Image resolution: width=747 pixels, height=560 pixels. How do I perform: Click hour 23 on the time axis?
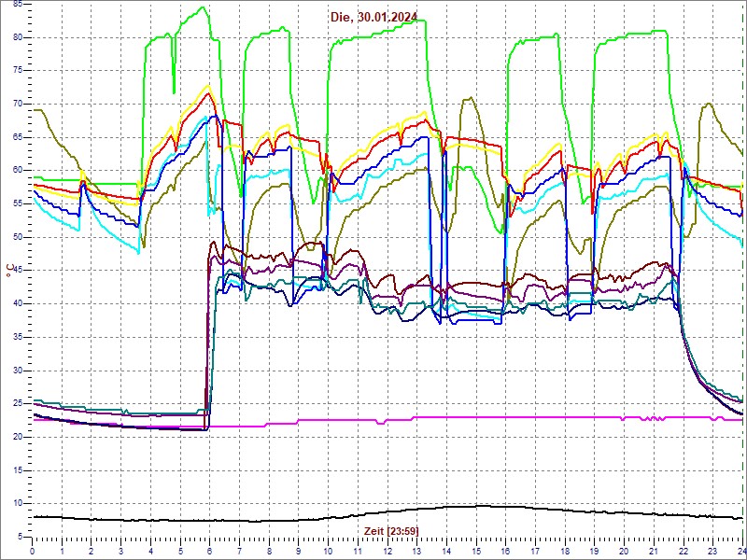point(713,551)
